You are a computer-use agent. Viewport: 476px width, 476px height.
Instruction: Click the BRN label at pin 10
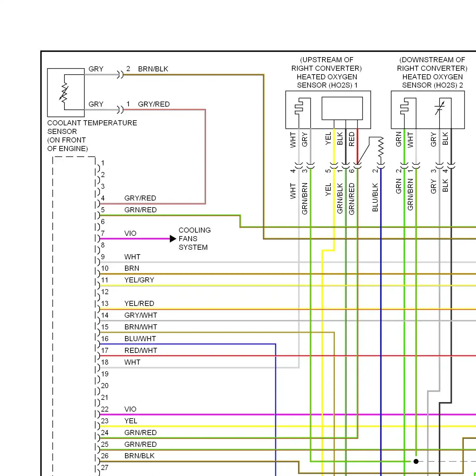132,268
